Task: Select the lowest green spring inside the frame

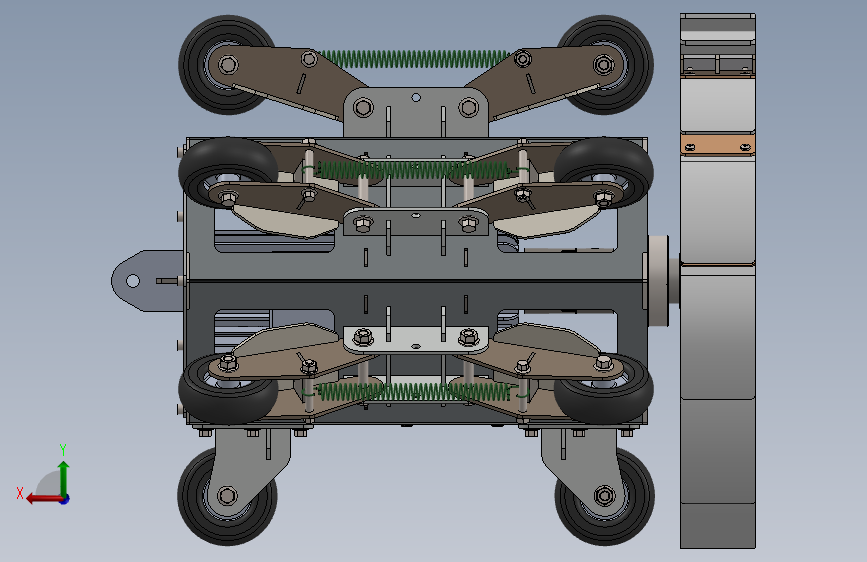Action: 415,392
